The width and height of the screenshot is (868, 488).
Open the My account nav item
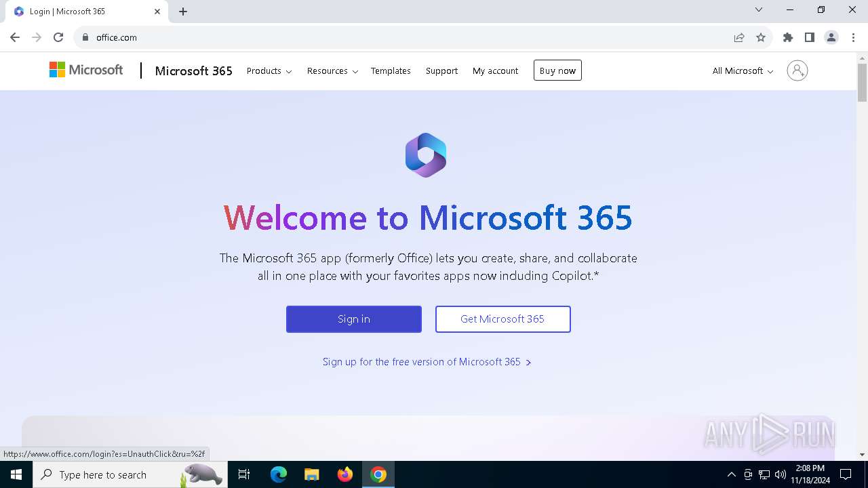click(x=495, y=70)
